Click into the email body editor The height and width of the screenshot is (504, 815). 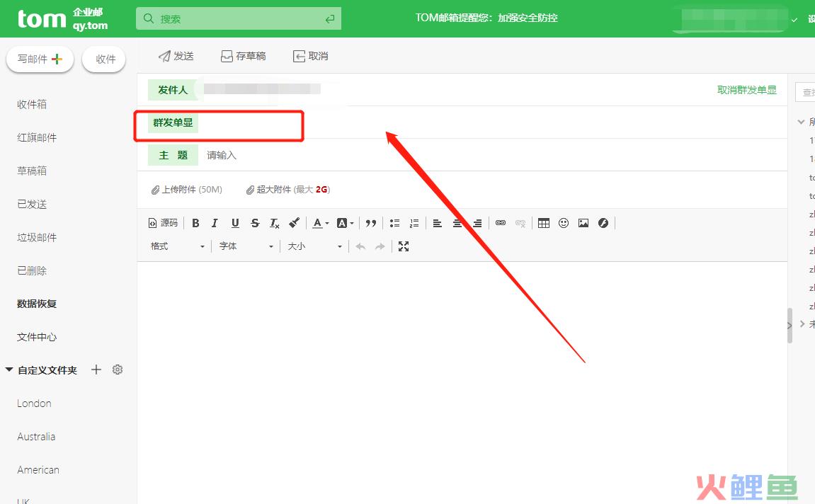[x=462, y=382]
